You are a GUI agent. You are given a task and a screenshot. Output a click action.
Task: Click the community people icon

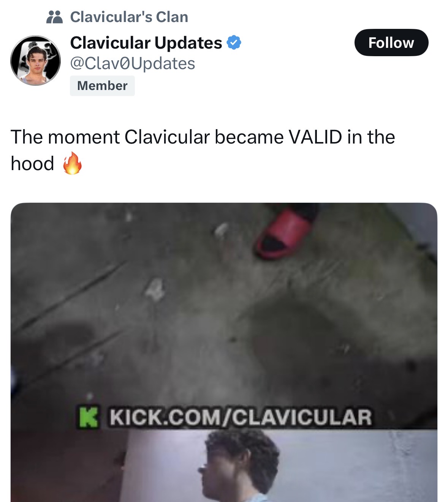click(54, 17)
